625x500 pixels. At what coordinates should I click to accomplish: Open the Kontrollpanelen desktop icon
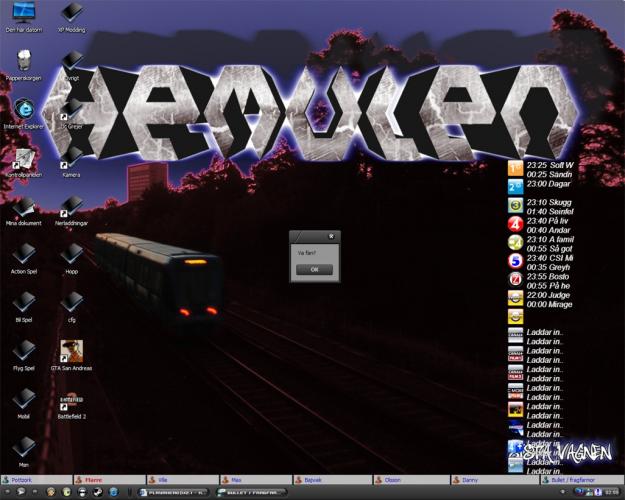point(23,157)
